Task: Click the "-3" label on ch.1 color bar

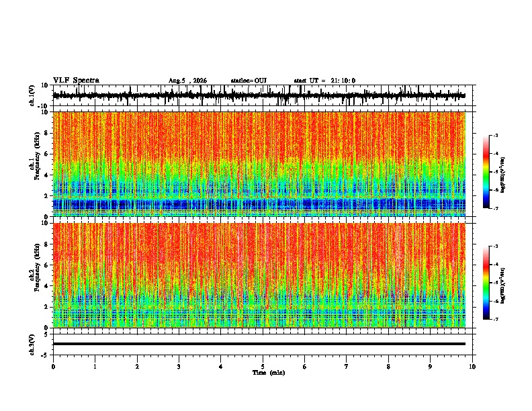Action: pos(495,136)
